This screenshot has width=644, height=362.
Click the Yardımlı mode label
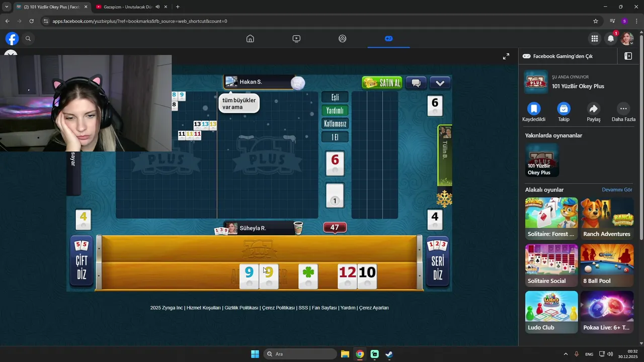(335, 111)
